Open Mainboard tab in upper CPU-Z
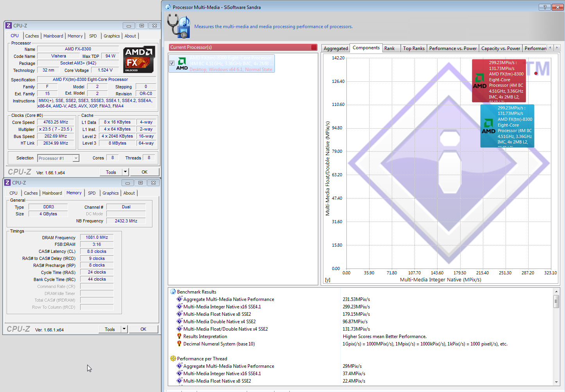This screenshot has height=392, width=565. click(53, 36)
